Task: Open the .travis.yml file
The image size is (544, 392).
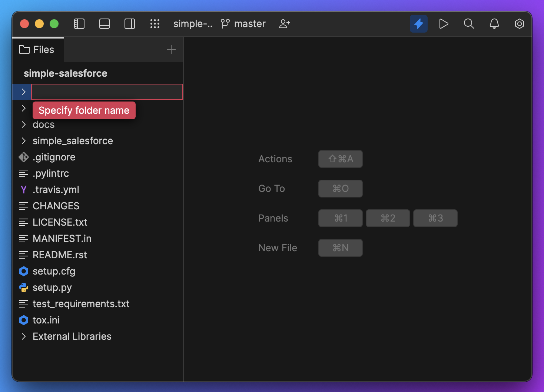Action: pos(56,190)
